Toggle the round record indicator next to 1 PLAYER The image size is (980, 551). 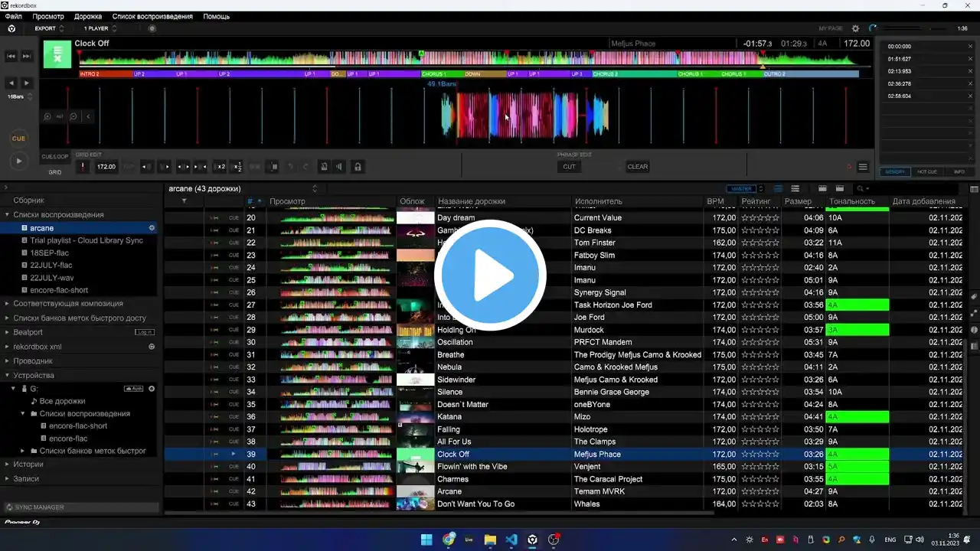point(152,28)
